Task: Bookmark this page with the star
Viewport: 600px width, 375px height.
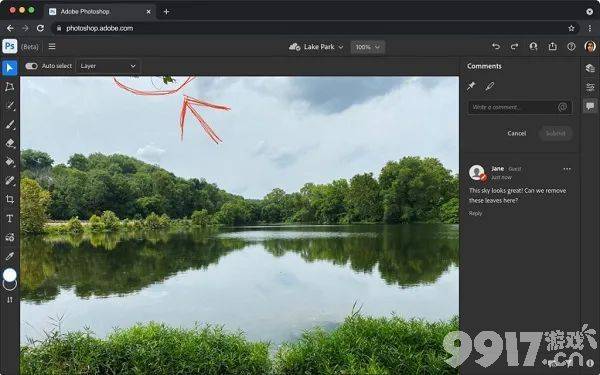Action: [571, 28]
